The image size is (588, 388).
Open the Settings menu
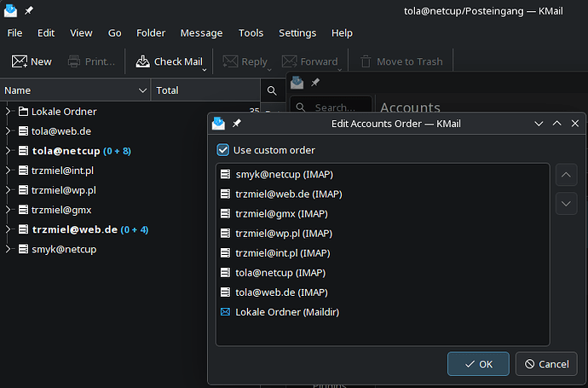point(297,33)
